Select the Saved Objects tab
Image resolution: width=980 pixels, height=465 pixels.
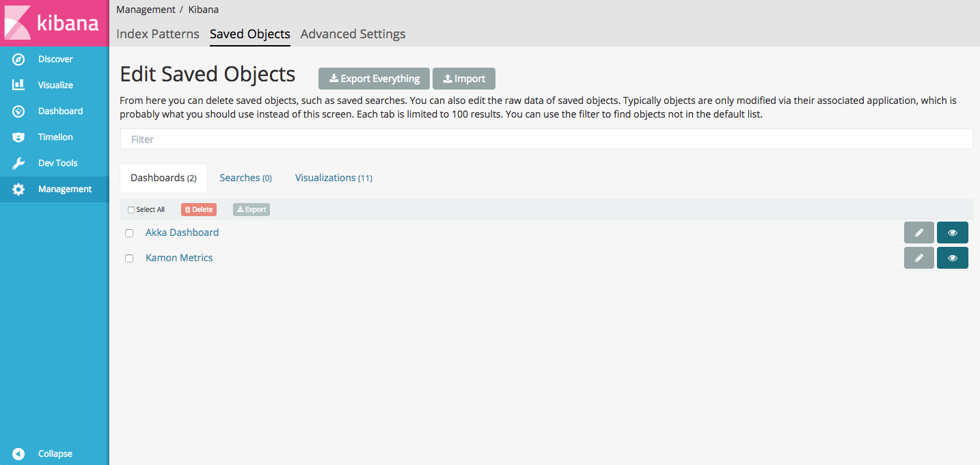[250, 34]
